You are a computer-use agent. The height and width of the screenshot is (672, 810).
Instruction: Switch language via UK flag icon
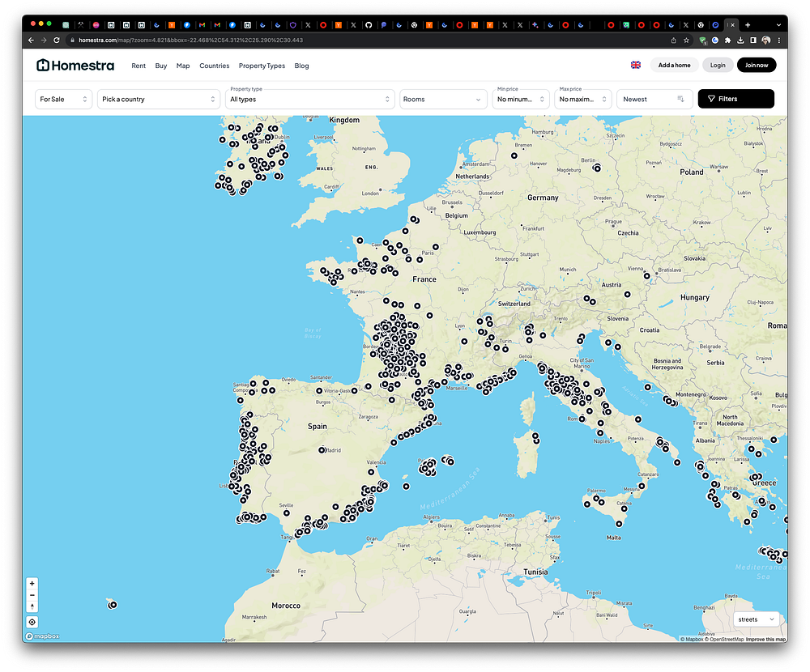[635, 66]
